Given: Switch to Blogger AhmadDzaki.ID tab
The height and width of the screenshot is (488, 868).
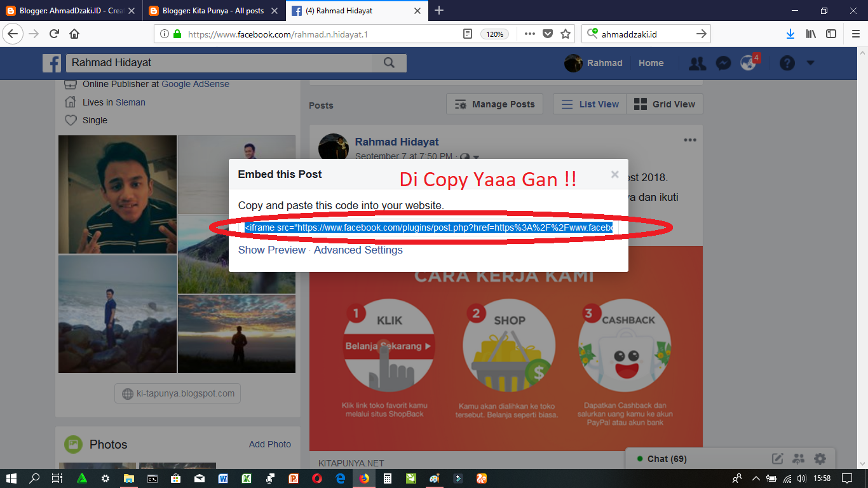Looking at the screenshot, I should point(71,11).
